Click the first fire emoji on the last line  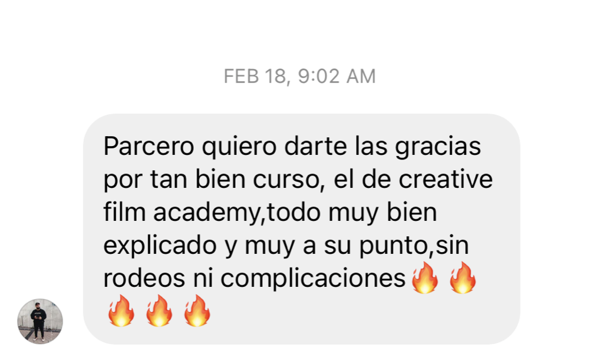point(121,311)
